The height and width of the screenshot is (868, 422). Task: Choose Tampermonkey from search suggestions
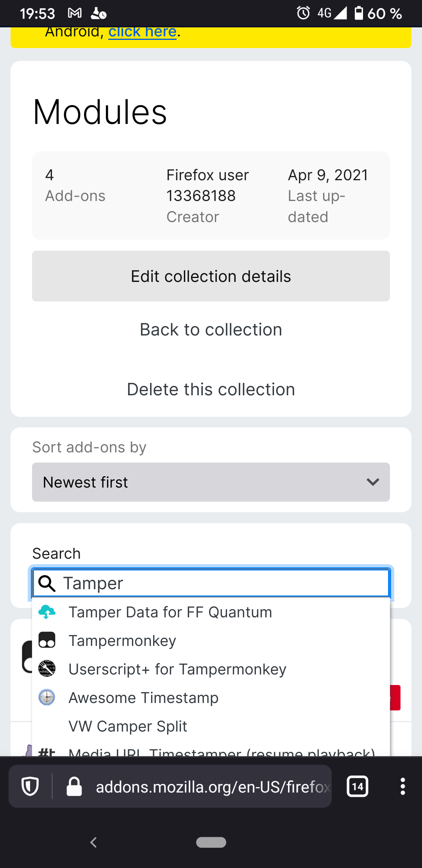[122, 641]
